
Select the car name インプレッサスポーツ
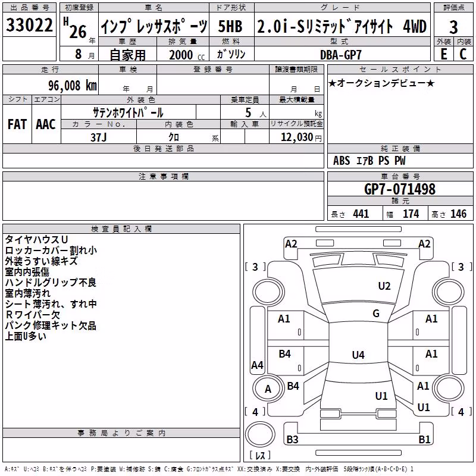point(154,26)
